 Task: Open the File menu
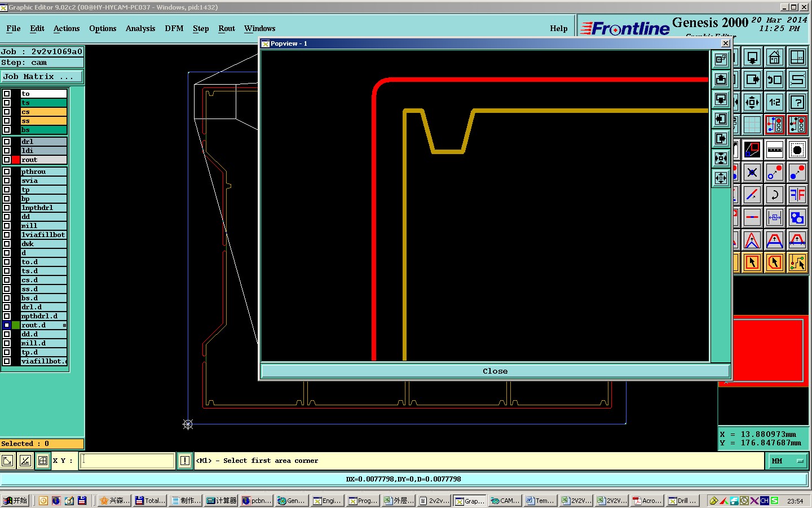click(x=14, y=28)
